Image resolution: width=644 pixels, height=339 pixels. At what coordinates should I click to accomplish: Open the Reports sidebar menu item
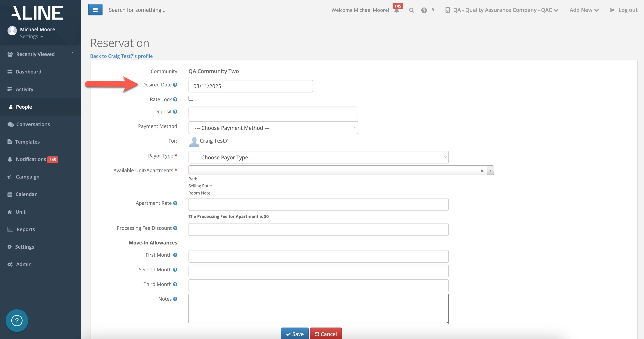pyautogui.click(x=26, y=229)
